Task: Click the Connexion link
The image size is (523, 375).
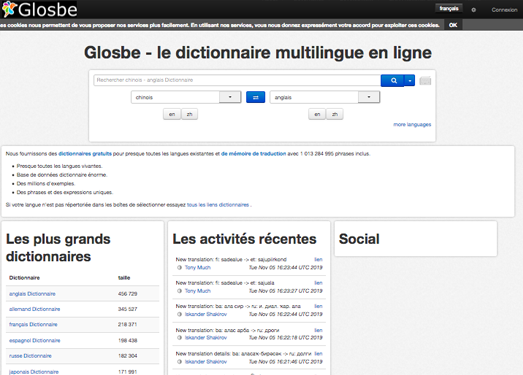Action: point(504,10)
